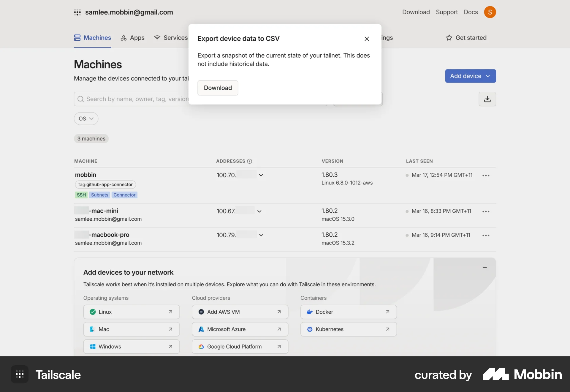Image resolution: width=570 pixels, height=392 pixels.
Task: Click the Get started star icon
Action: 449,38
